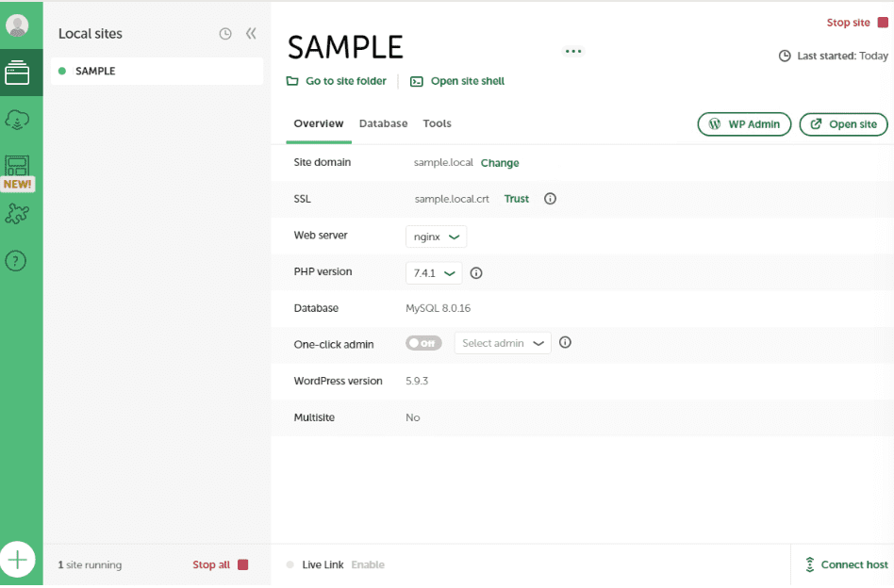Open the Local sites sidebar icon
This screenshot has width=894, height=588.
[17, 73]
